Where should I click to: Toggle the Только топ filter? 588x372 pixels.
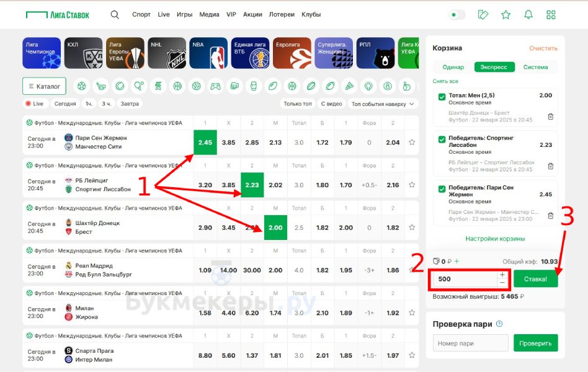pyautogui.click(x=298, y=104)
